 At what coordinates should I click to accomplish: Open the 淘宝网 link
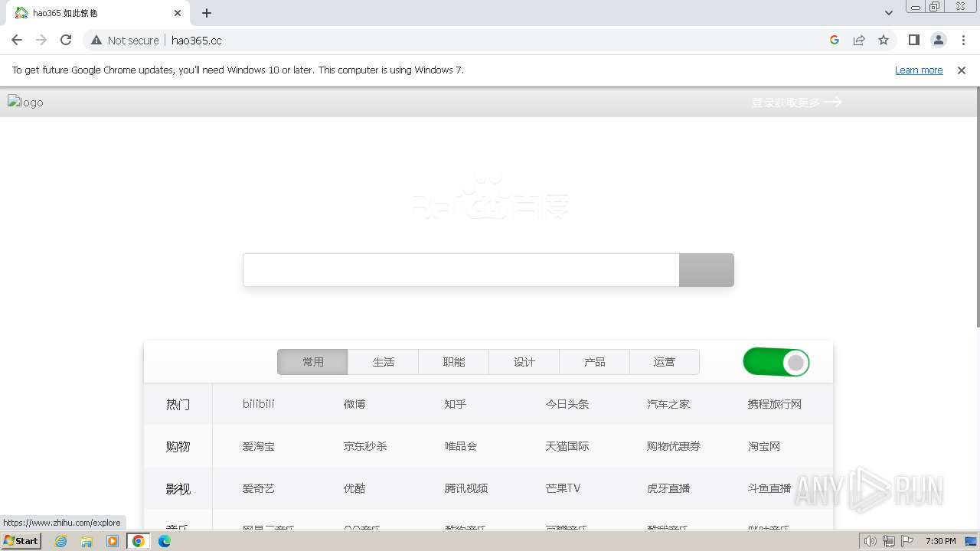(764, 446)
